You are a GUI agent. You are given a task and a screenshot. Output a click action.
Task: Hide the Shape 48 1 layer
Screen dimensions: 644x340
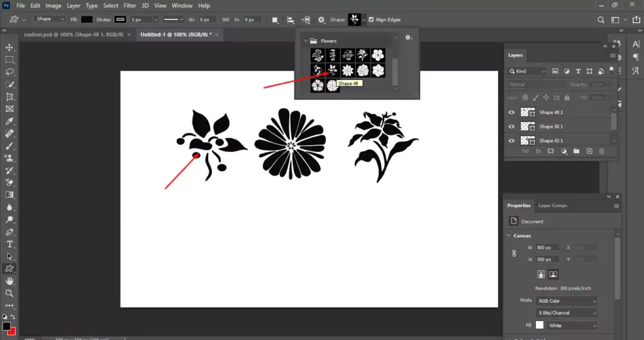pyautogui.click(x=511, y=112)
